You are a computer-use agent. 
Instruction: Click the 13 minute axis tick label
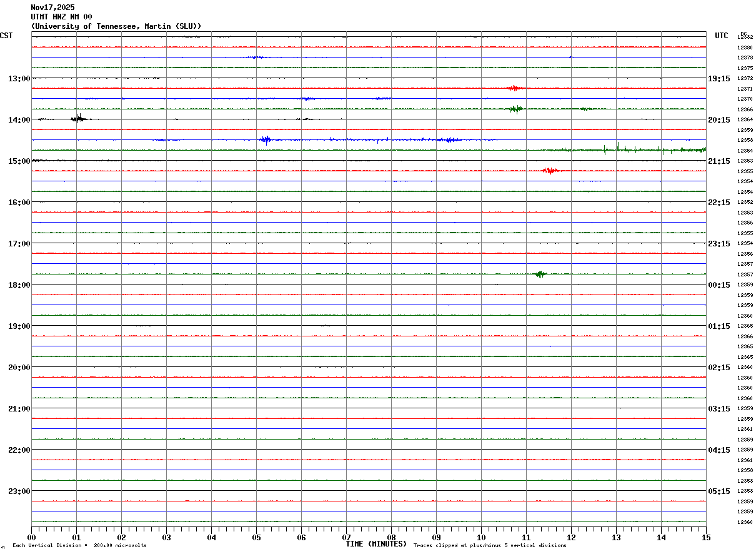tap(617, 537)
